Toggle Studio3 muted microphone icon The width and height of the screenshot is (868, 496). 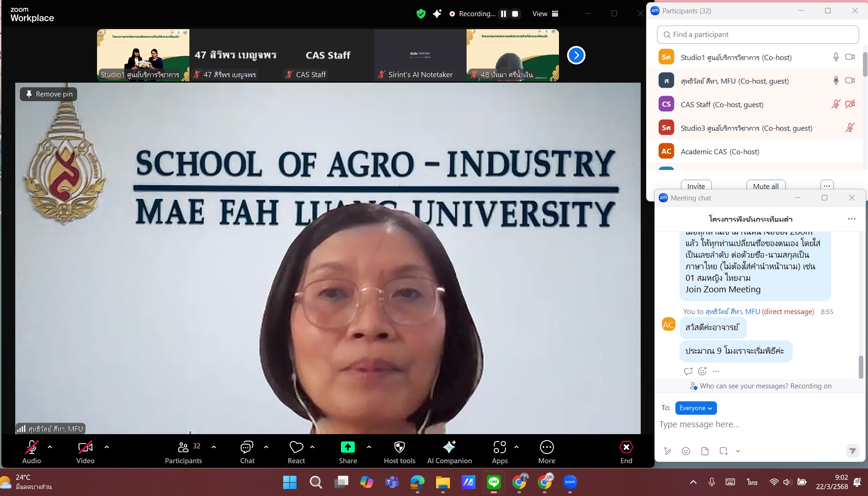click(x=850, y=127)
